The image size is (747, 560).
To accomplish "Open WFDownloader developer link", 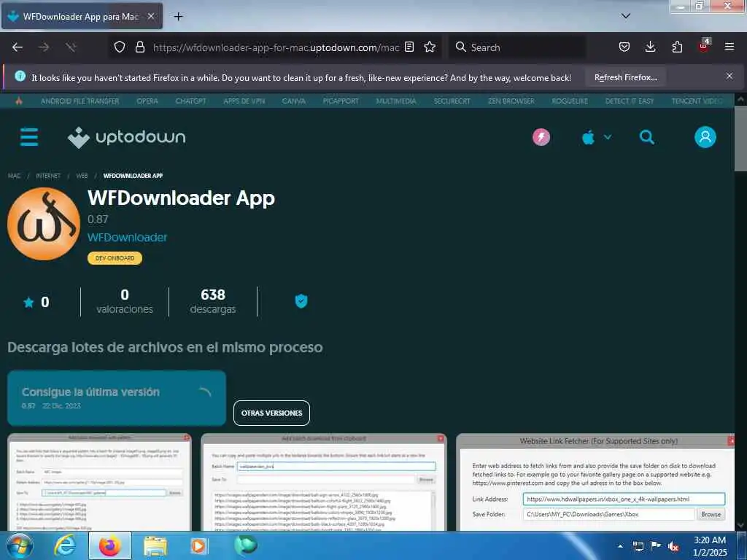I will pyautogui.click(x=127, y=237).
